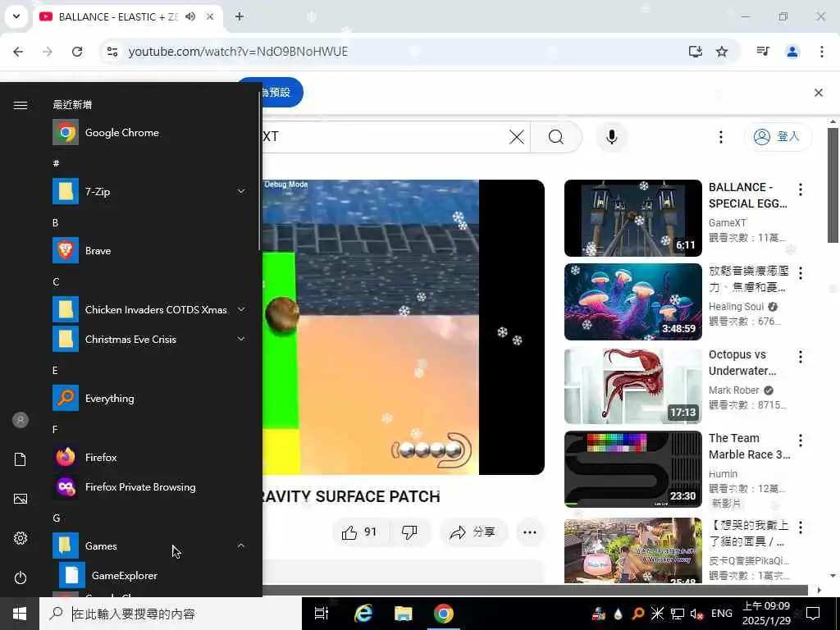840x630 pixels.
Task: Open Octopus vs Underwater video thumbnail
Action: (633, 386)
